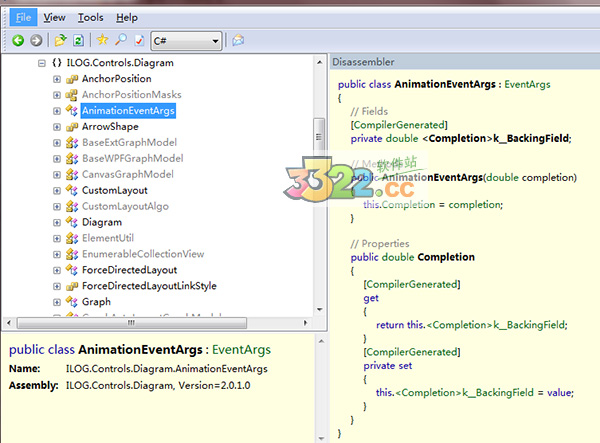The width and height of the screenshot is (600, 443).
Task: Click the envelope toolbar icon
Action: tap(238, 40)
